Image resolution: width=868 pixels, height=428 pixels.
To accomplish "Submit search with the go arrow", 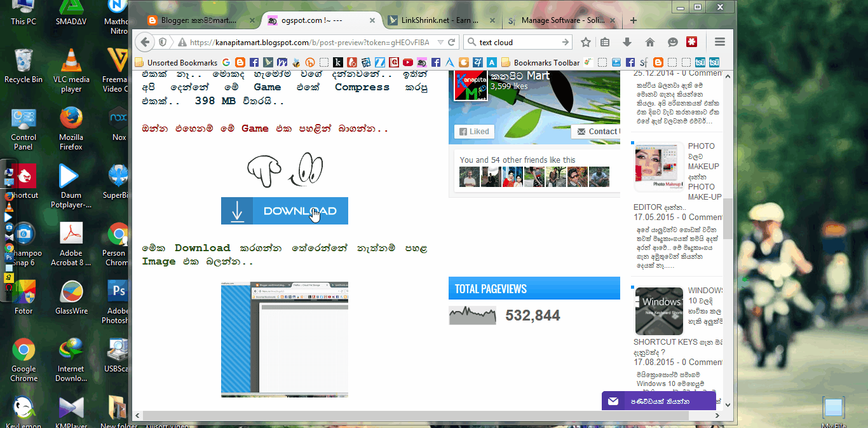I will pyautogui.click(x=566, y=42).
